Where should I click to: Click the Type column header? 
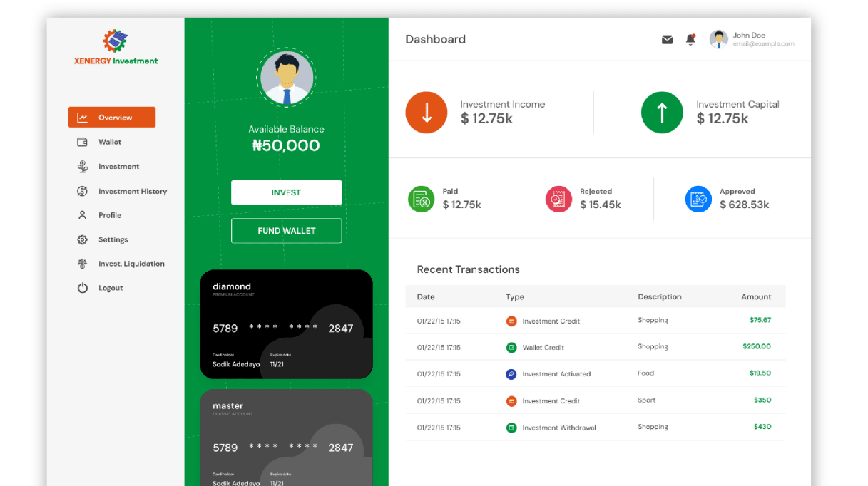pyautogui.click(x=515, y=297)
